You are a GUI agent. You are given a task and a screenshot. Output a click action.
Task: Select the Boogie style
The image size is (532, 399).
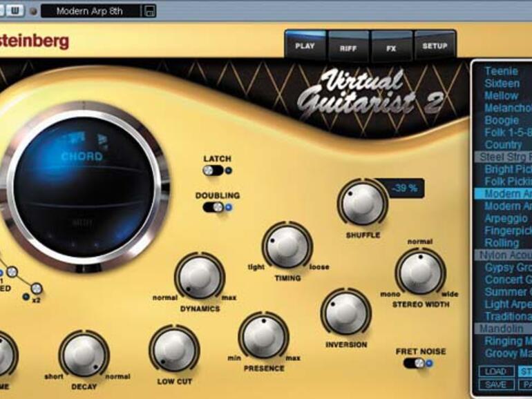pyautogui.click(x=504, y=120)
